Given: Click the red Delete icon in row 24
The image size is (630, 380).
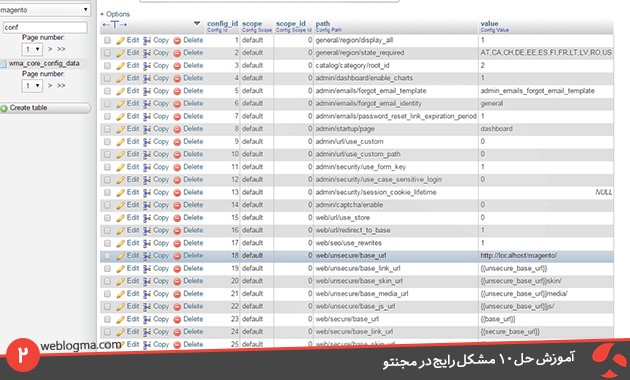Looking at the screenshot, I should point(177,332).
